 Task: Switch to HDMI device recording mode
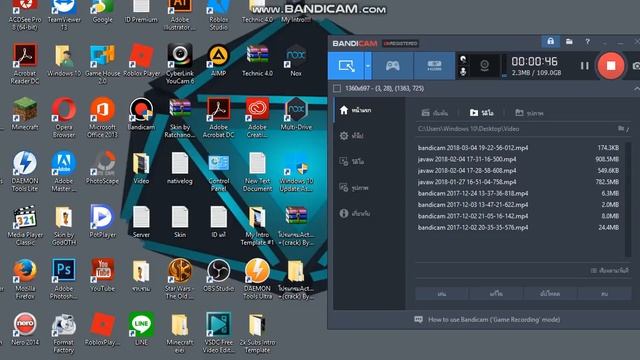tap(434, 66)
